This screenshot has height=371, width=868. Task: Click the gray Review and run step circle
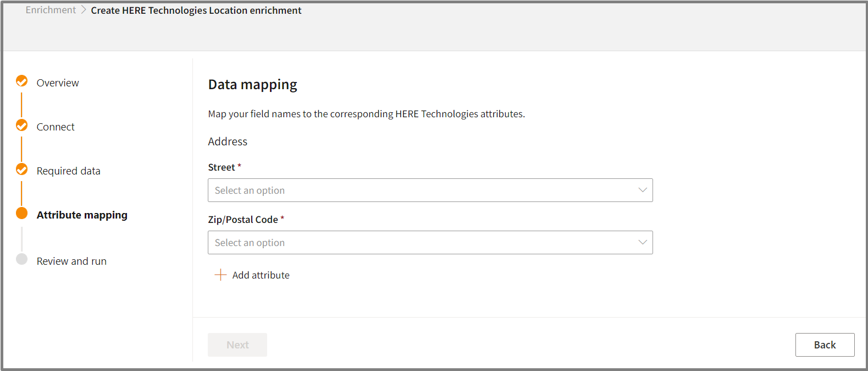(22, 259)
